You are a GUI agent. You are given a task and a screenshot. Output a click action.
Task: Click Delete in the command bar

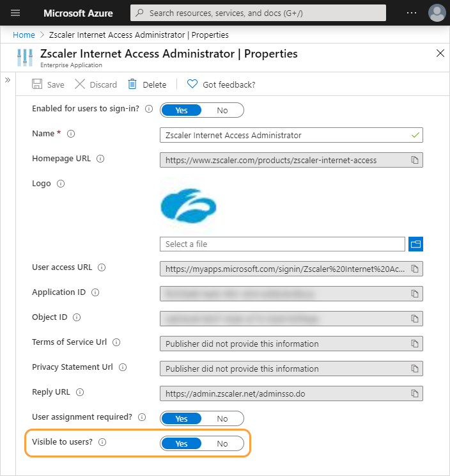click(147, 84)
